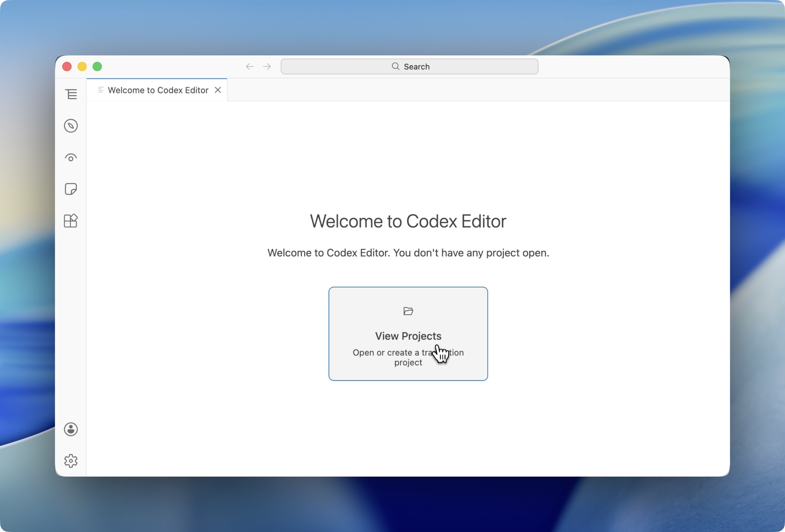The width and height of the screenshot is (785, 532).
Task: Click the large Welcome to Codex Editor heading
Action: (x=408, y=221)
